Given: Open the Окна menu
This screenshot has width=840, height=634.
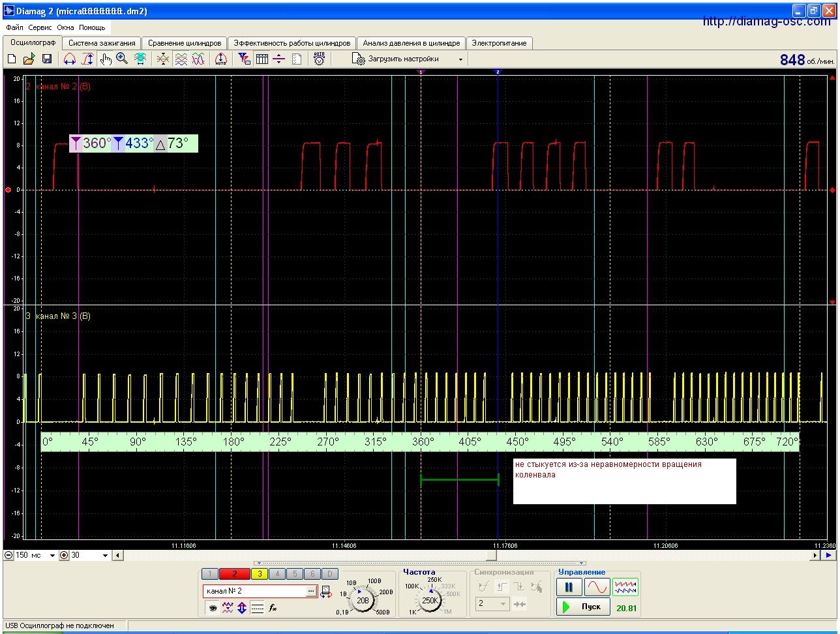Looking at the screenshot, I should [65, 28].
